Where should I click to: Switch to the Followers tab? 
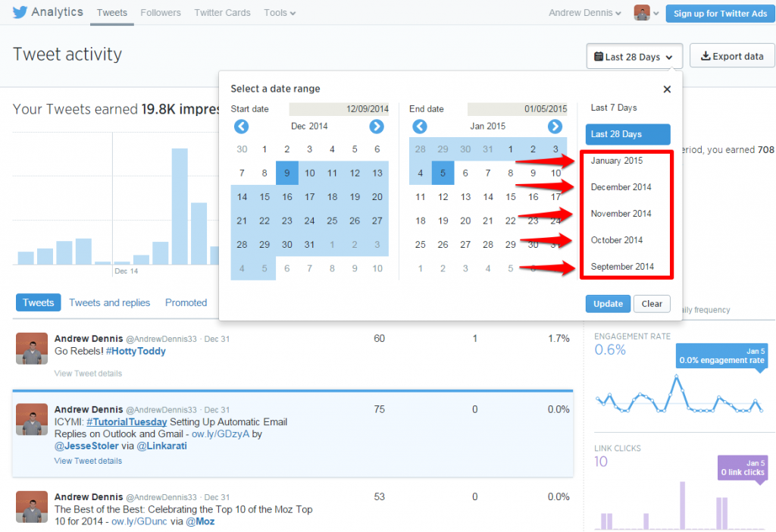[160, 12]
